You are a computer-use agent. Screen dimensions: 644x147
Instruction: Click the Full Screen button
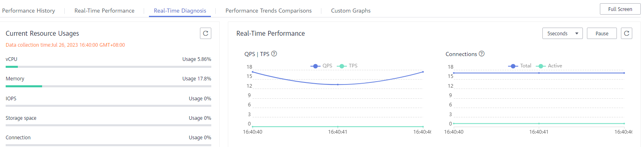(620, 9)
